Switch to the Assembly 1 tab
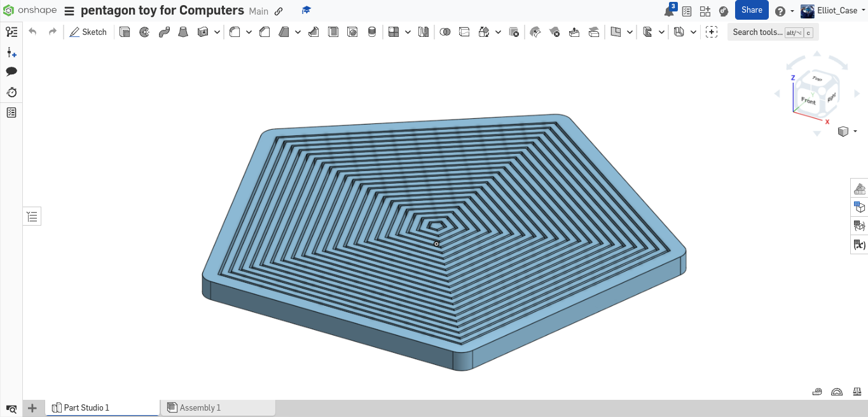Screen dimensions: 868x417 218,407
